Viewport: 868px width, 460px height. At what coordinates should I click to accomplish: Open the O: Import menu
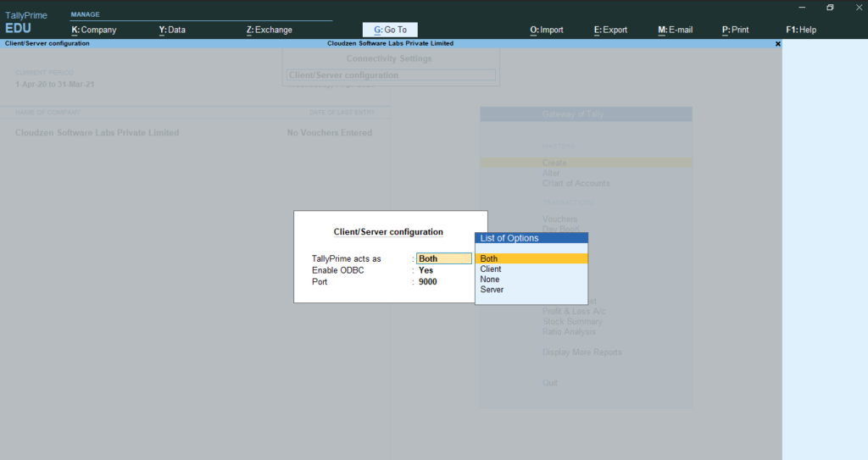coord(547,30)
